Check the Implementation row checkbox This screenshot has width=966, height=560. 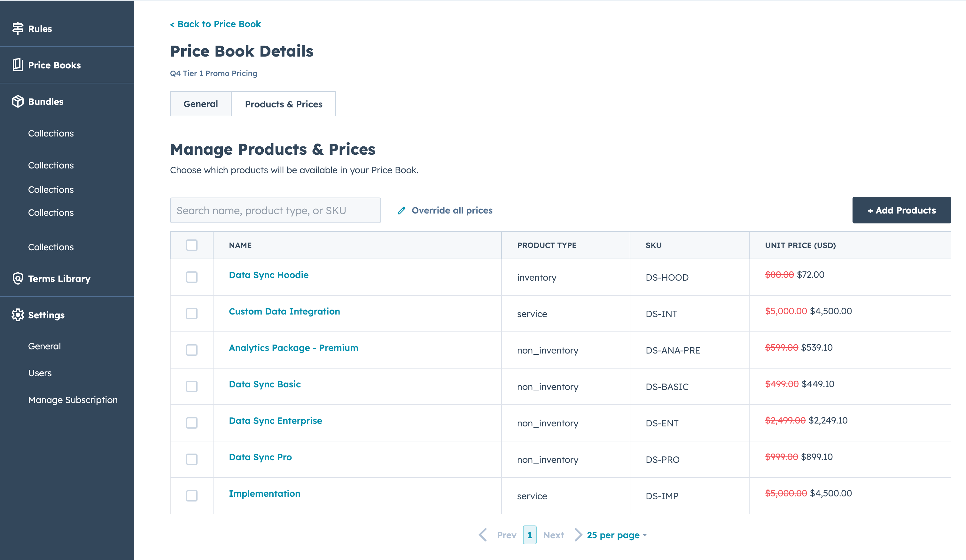click(x=192, y=495)
